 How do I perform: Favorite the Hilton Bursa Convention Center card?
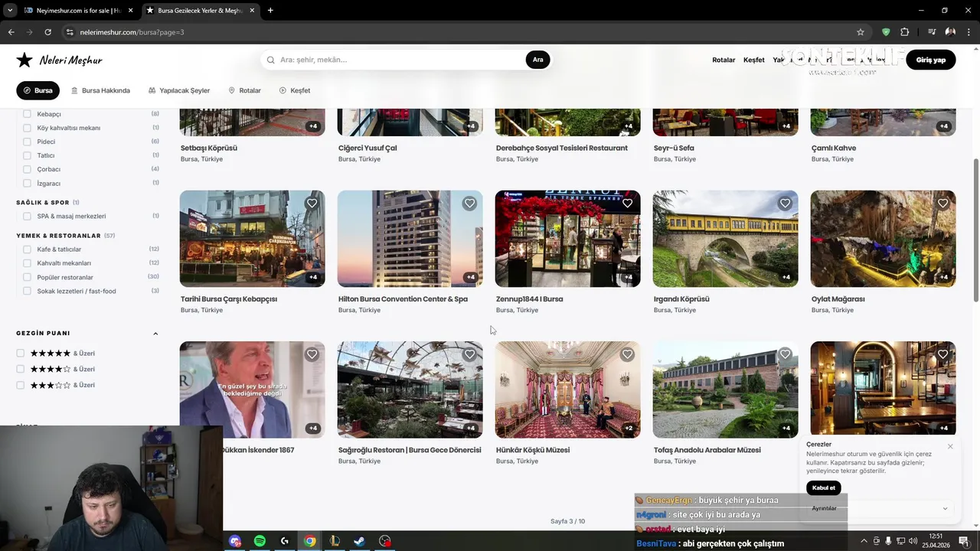point(469,204)
